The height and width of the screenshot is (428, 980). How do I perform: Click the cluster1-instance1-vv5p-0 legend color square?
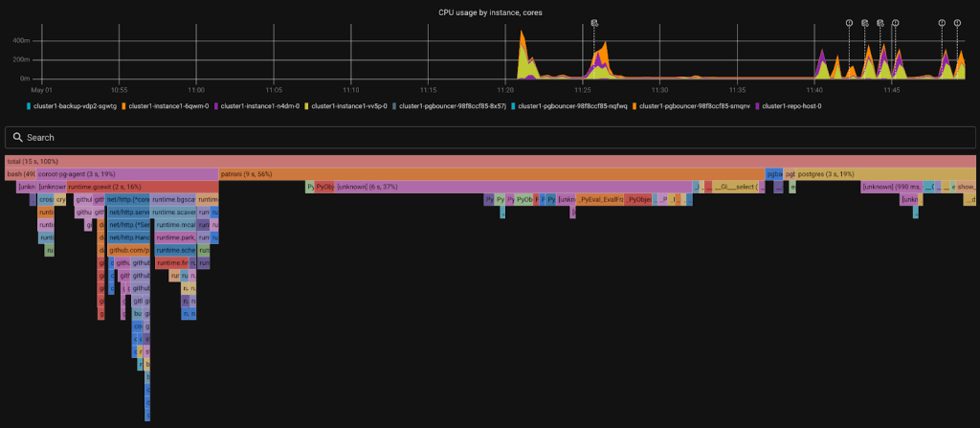[306, 106]
